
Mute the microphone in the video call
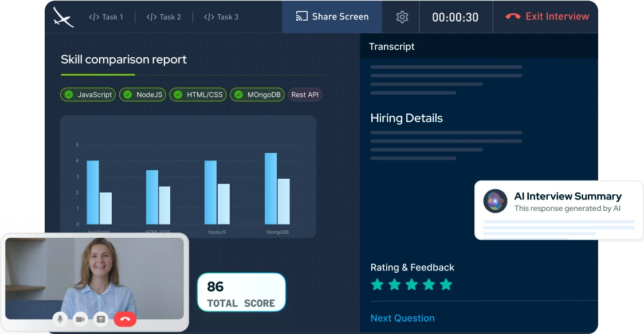60,319
